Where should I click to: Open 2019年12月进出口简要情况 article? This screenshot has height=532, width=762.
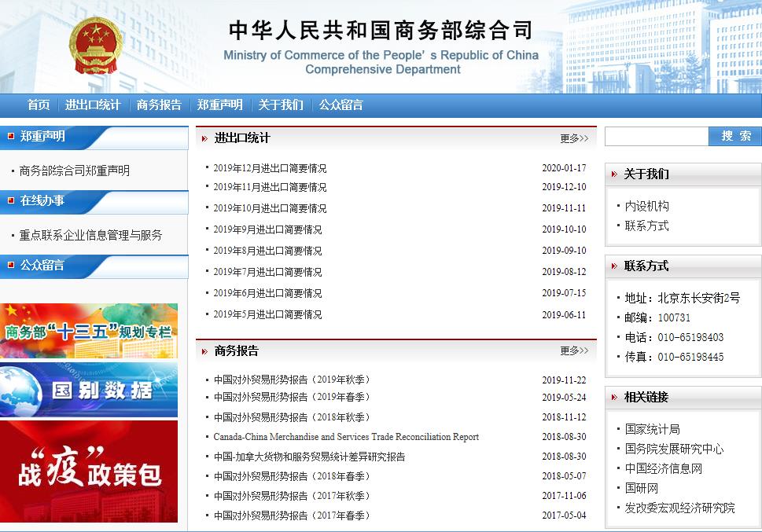[270, 168]
